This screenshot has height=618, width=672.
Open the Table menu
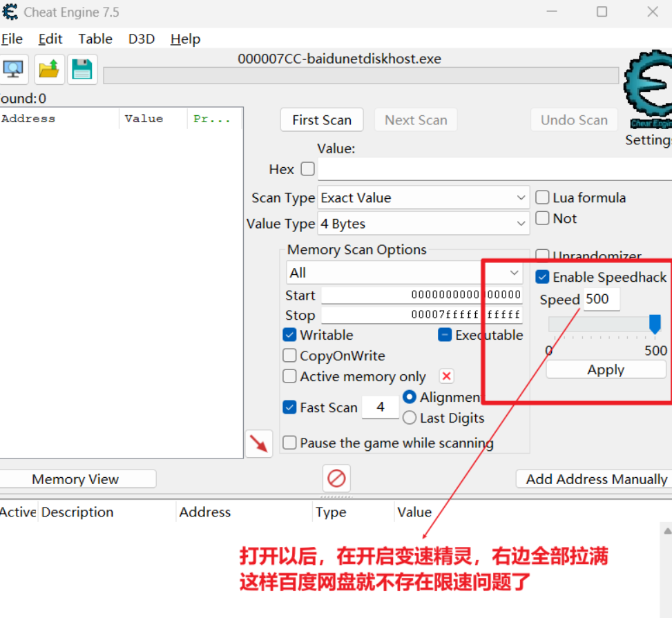[x=95, y=39]
